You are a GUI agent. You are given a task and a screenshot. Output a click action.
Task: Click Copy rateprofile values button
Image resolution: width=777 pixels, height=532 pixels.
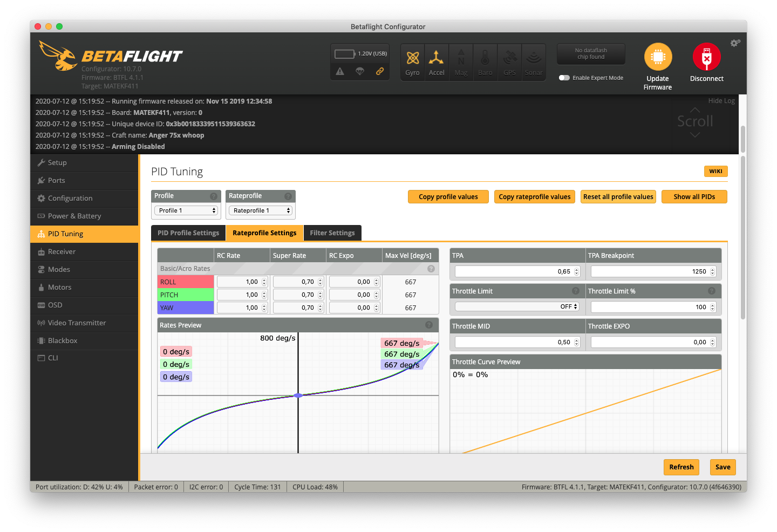[535, 197]
